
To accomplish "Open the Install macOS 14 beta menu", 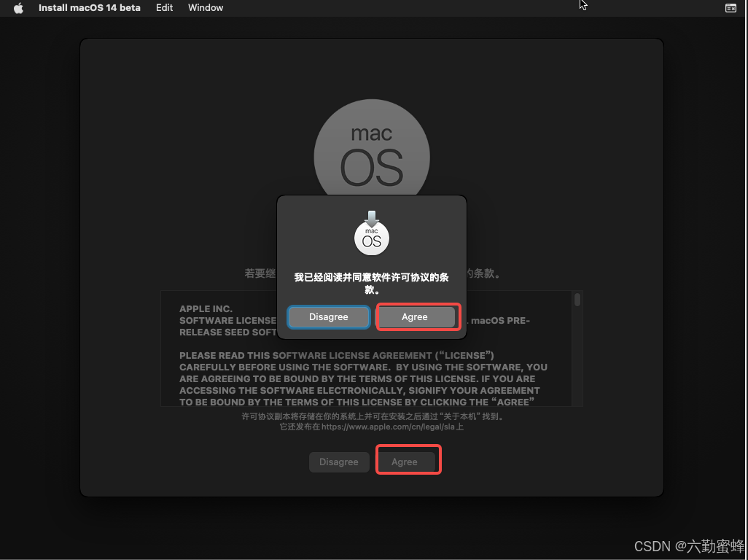I will click(89, 7).
